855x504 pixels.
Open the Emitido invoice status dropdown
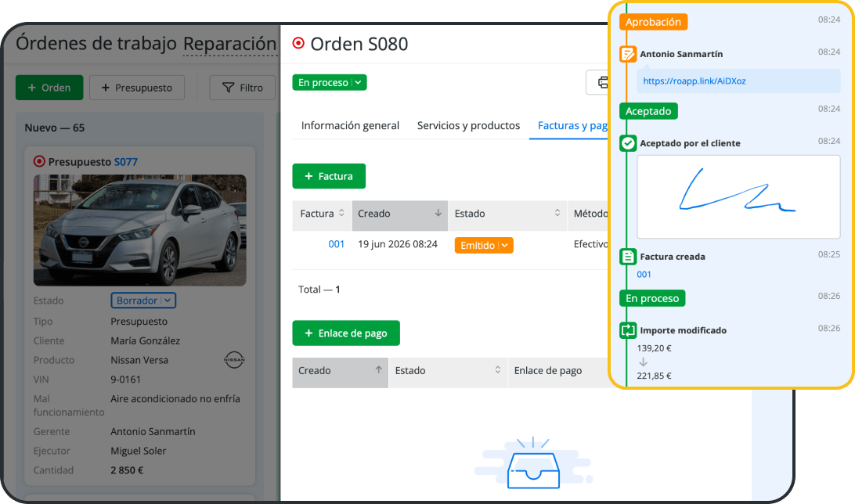point(484,245)
